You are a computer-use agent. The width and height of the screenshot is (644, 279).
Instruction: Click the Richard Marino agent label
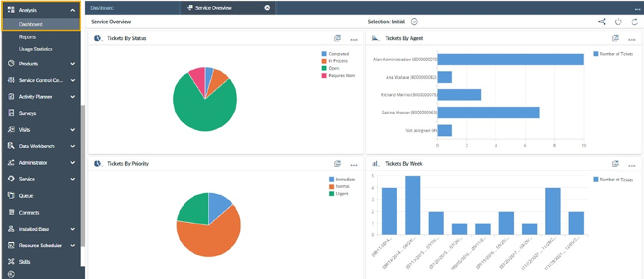(x=408, y=94)
